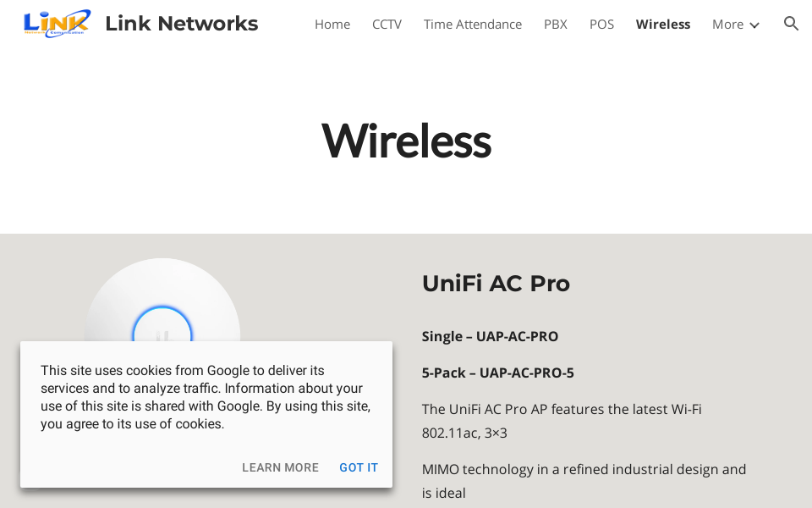Screen dimensions: 812x508
Task: Click the UniFi AC Pro heading
Action: click(x=496, y=284)
